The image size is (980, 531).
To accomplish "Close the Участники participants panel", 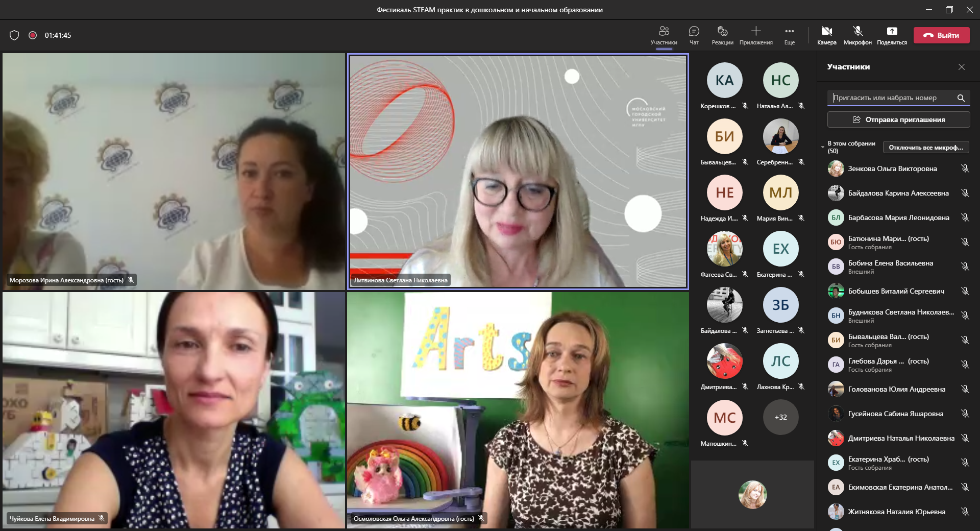I will (962, 67).
